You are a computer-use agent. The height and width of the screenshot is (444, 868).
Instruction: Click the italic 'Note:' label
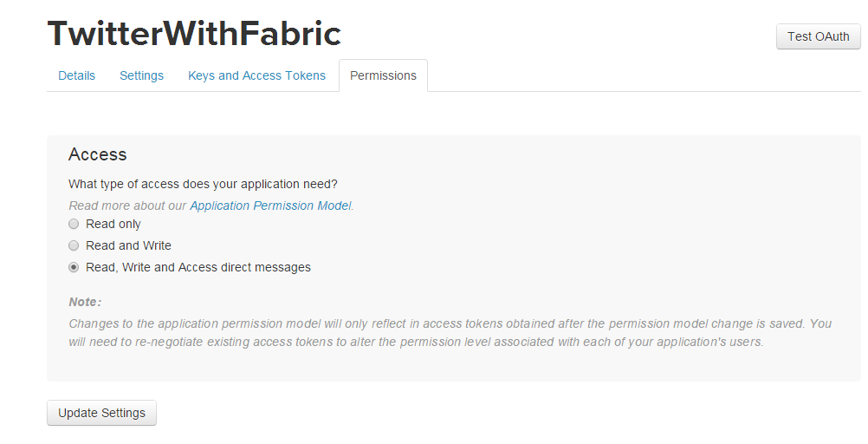tap(85, 302)
